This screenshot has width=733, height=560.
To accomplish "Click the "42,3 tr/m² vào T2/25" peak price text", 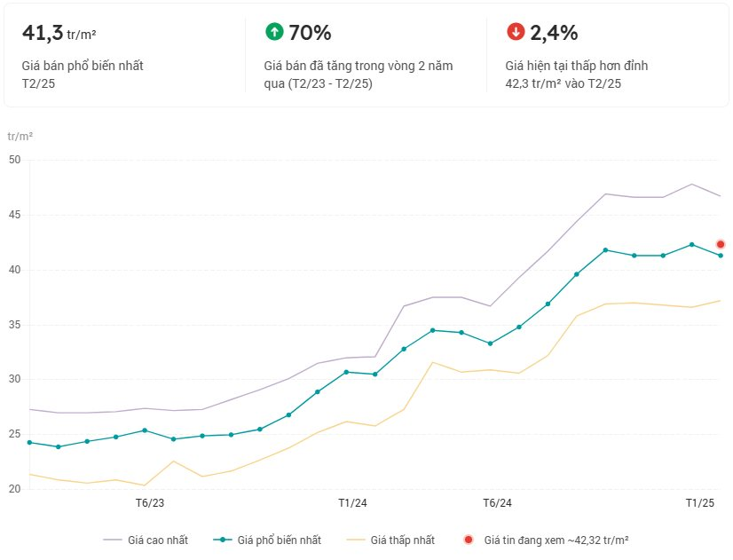I will coord(563,83).
